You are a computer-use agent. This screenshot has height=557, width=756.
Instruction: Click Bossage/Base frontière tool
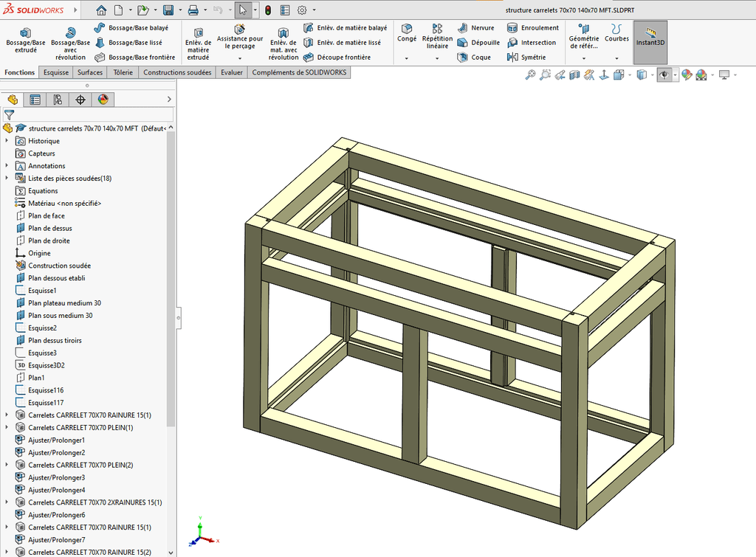tap(135, 58)
